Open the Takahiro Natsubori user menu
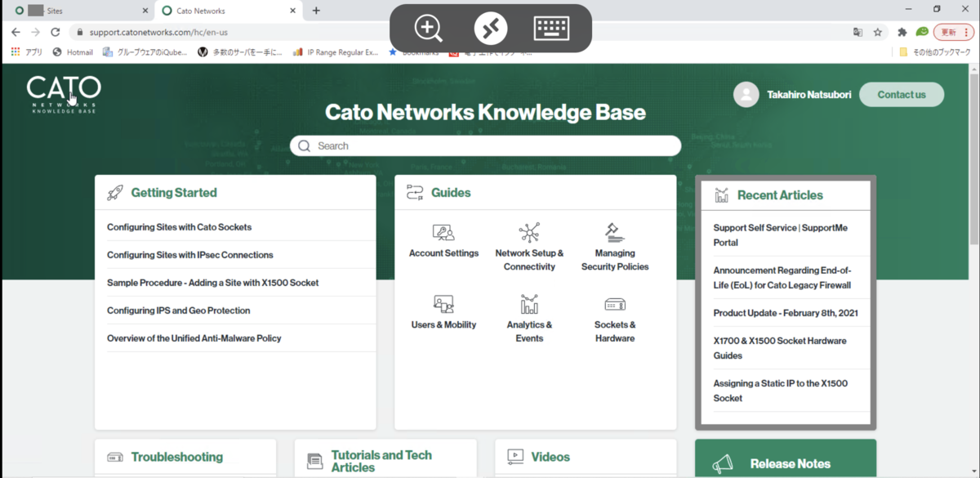The height and width of the screenshot is (478, 980). coord(808,95)
